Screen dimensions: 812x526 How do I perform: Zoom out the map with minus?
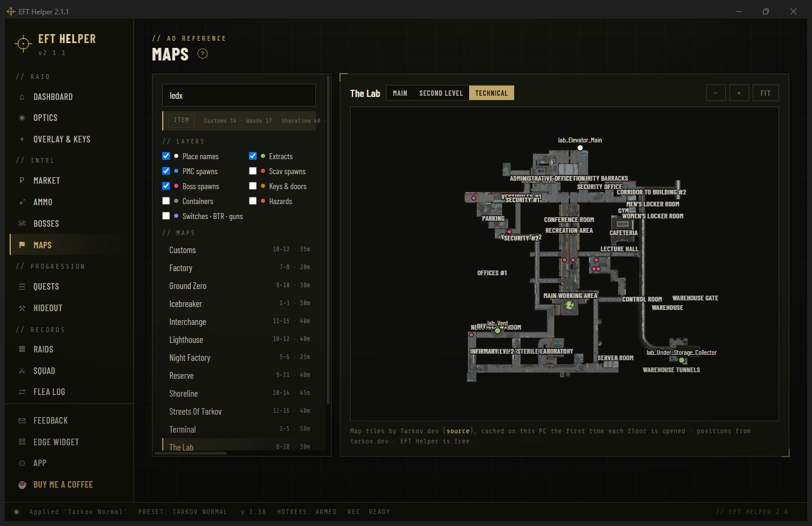point(716,93)
